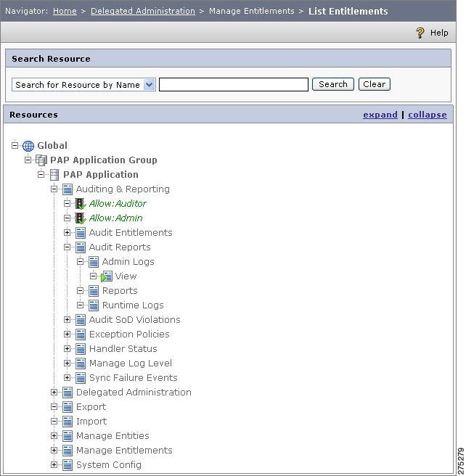
Task: Click the Allow:Auditor traffic light icon
Action: click(81, 204)
